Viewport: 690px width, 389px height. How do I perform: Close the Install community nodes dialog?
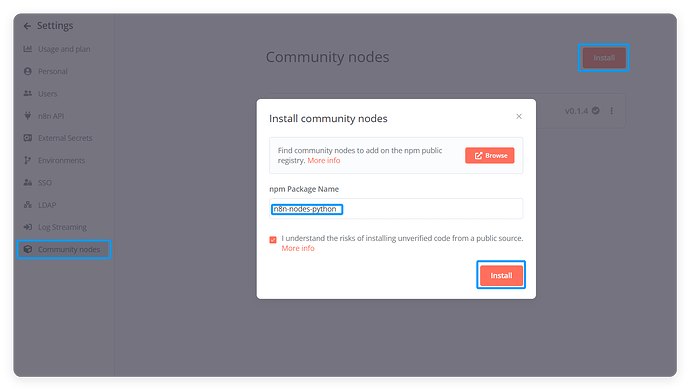coord(519,116)
